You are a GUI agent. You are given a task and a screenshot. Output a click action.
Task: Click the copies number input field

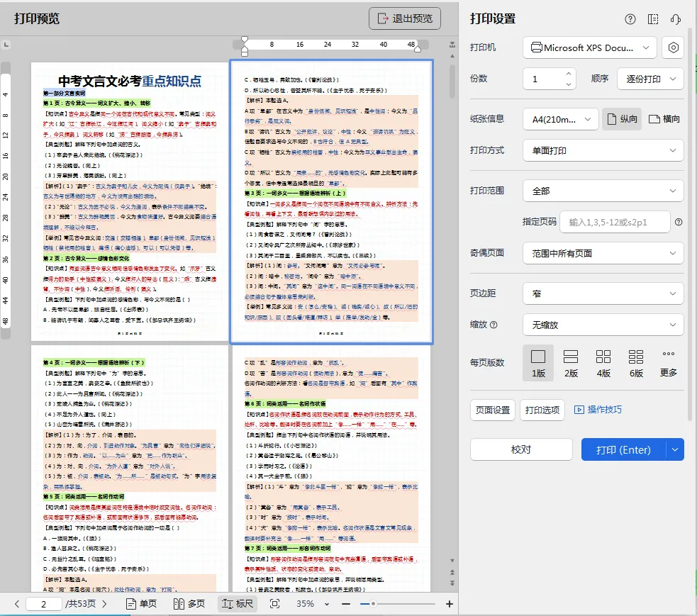[x=545, y=79]
